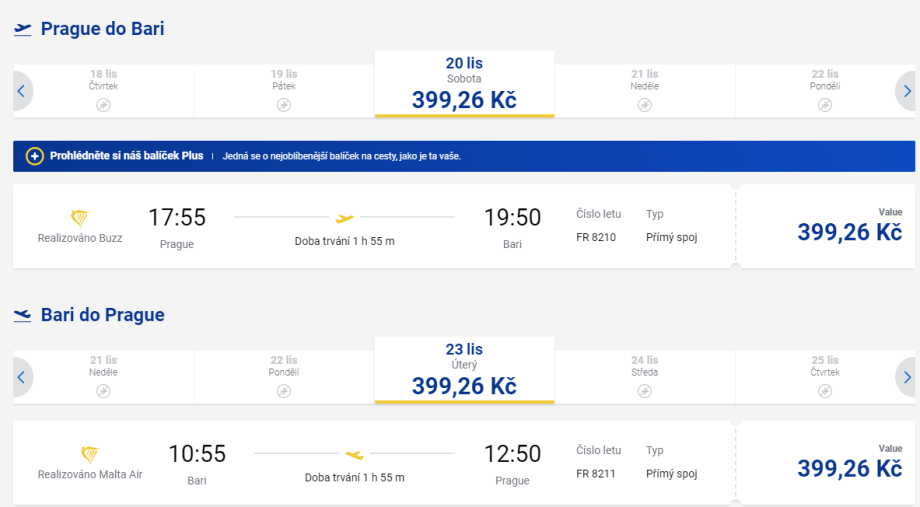Click the plus icon on Plus package banner
This screenshot has width=920, height=507.
35,156
